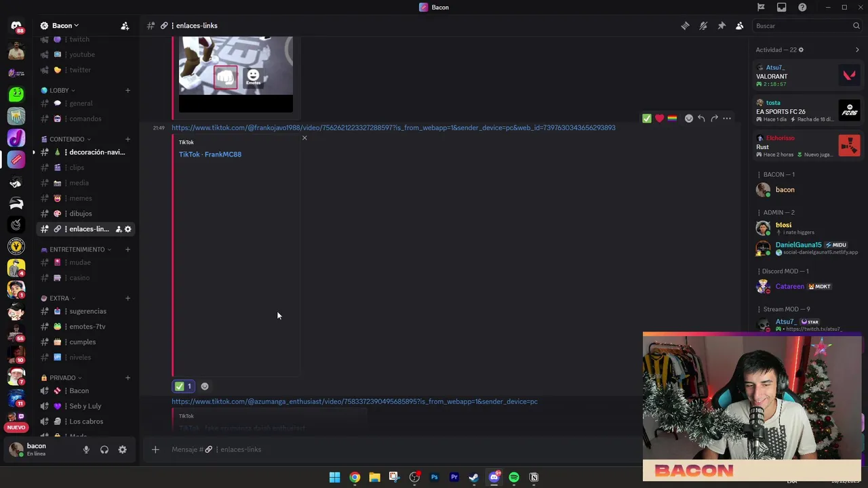This screenshot has width=868, height=488.
Task: Open Atsu7_ VALORANT activity card
Action: 808,76
